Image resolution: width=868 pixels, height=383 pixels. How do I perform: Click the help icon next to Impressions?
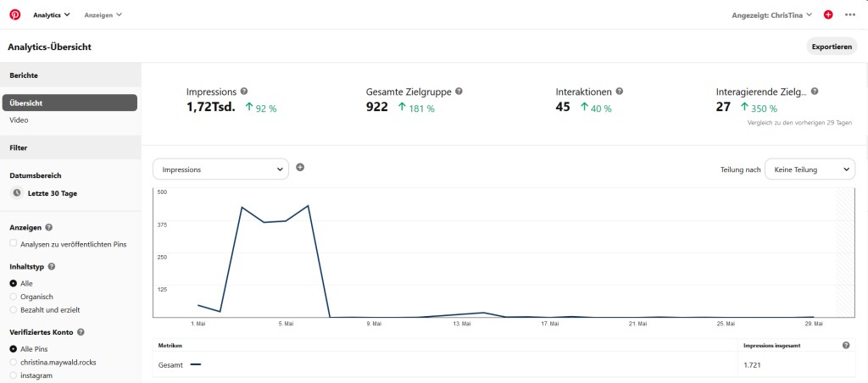tap(244, 92)
